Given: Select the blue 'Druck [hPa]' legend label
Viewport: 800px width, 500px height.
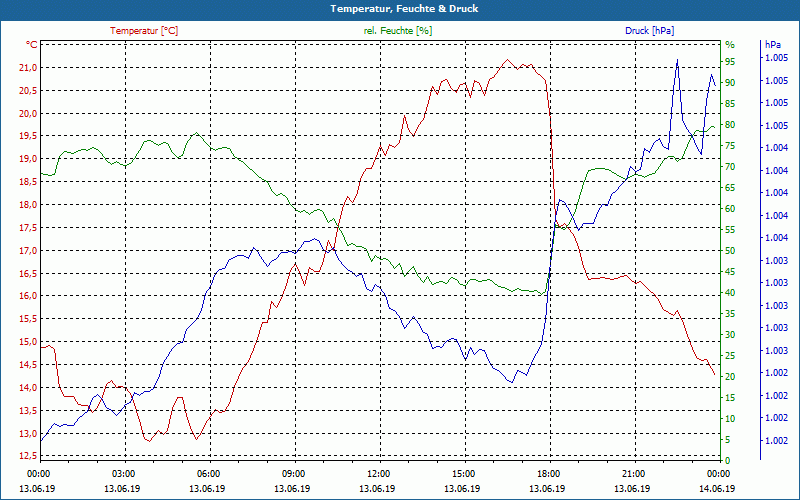Looking at the screenshot, I should pyautogui.click(x=649, y=31).
